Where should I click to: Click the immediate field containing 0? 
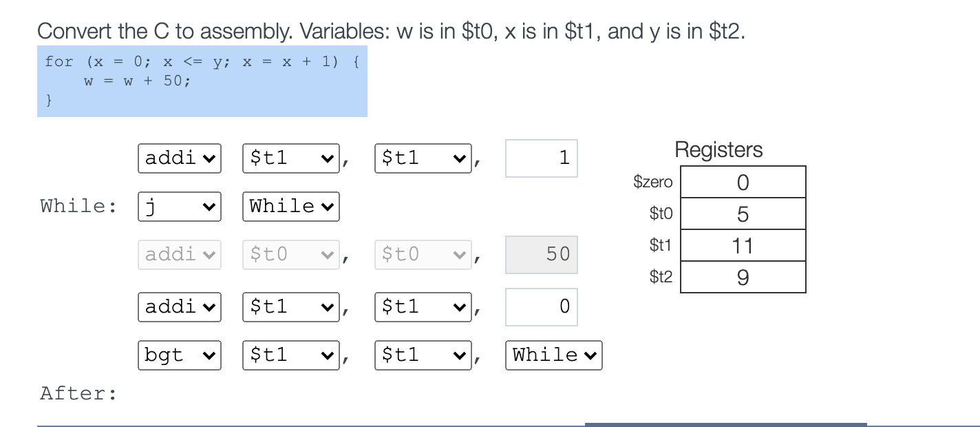[x=541, y=306]
